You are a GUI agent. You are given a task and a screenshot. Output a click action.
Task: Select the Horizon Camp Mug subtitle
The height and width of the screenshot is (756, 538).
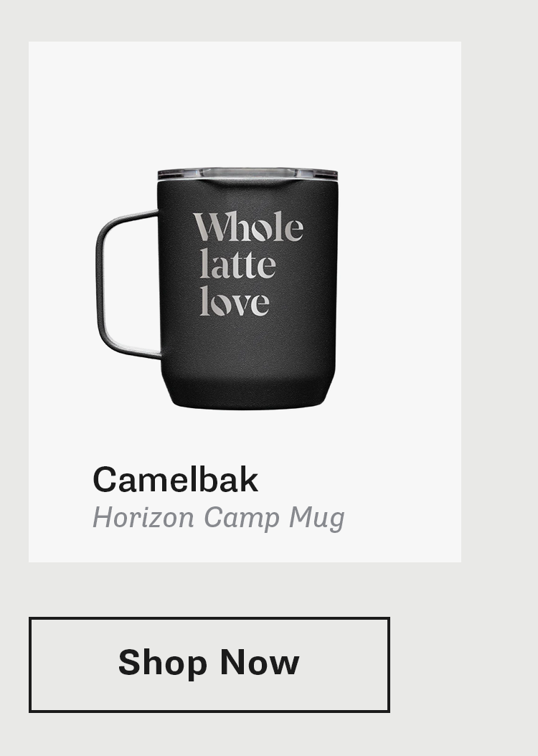pyautogui.click(x=218, y=519)
